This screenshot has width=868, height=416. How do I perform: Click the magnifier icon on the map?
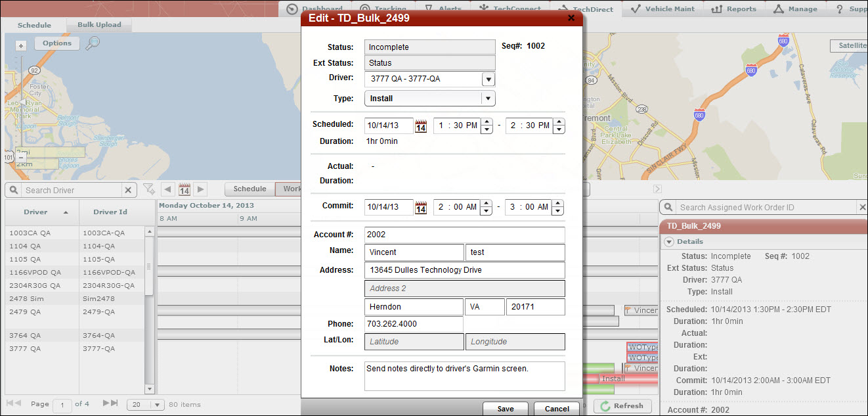click(x=93, y=43)
